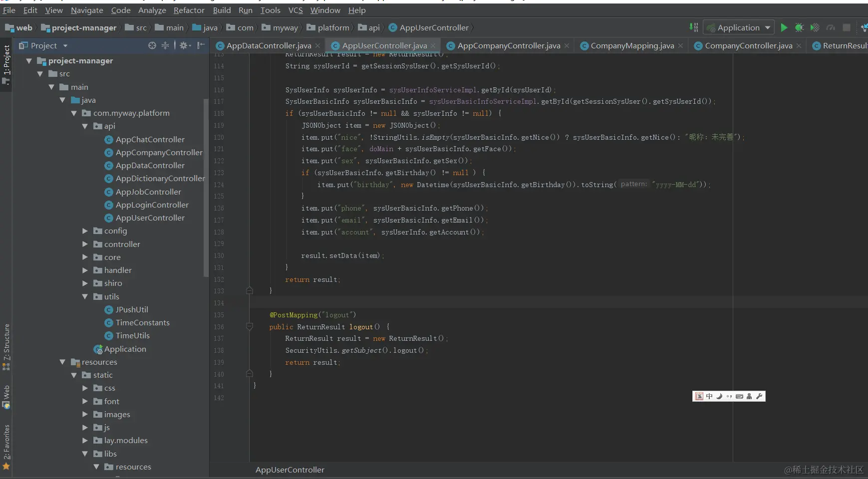Click the greyed-out profiler gauge icon

[x=831, y=27]
